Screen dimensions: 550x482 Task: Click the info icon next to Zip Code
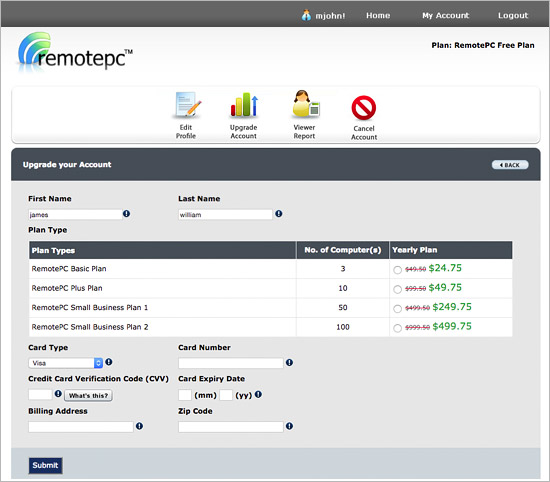(x=289, y=426)
